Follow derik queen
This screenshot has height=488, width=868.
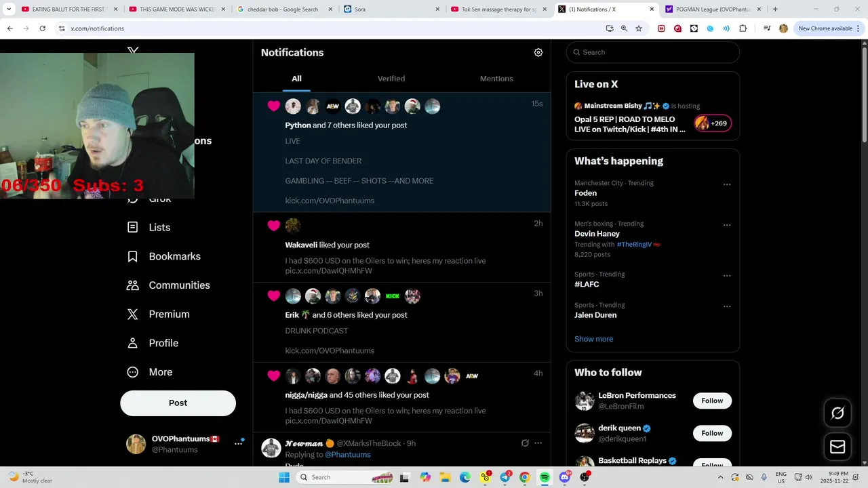[x=712, y=433]
